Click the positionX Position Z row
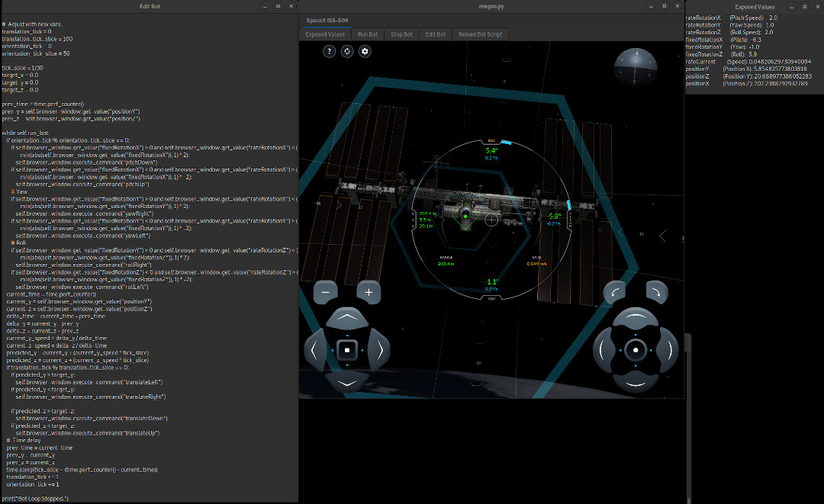 [x=746, y=84]
